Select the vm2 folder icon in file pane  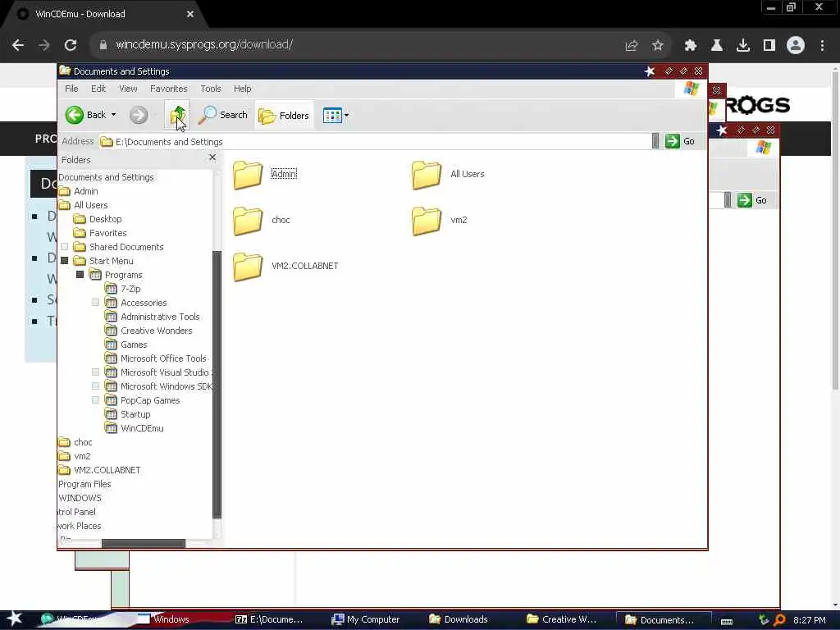click(427, 221)
